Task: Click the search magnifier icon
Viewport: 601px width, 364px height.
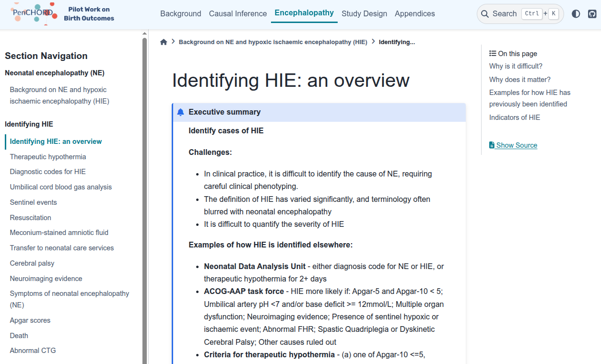Action: pos(485,14)
